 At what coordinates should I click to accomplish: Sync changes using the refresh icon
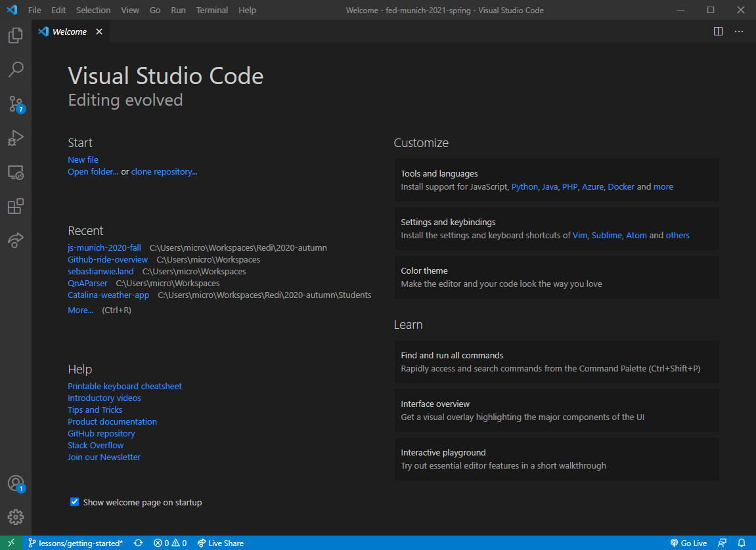coord(138,543)
